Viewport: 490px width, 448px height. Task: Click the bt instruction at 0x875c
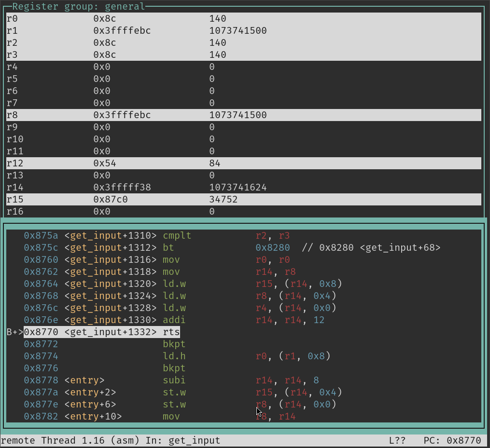coord(168,247)
